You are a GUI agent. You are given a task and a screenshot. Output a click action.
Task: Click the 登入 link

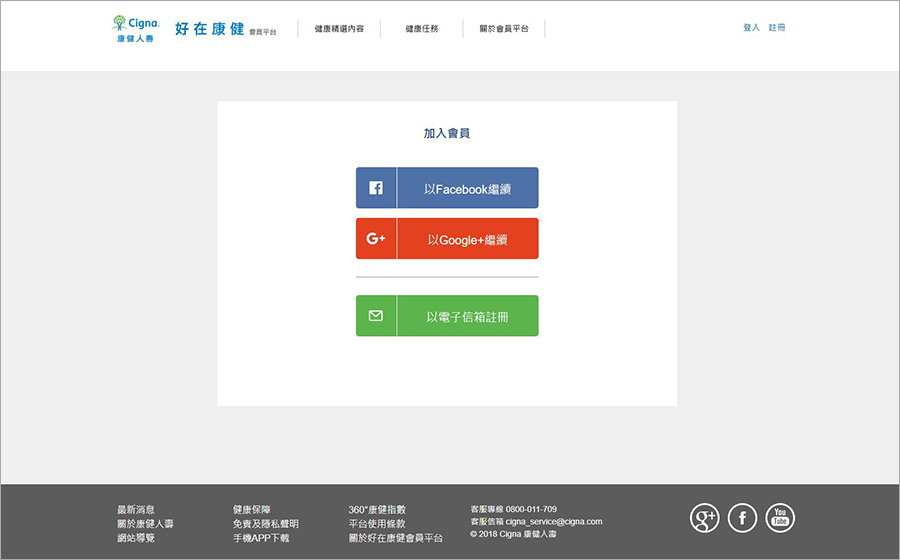(x=751, y=28)
